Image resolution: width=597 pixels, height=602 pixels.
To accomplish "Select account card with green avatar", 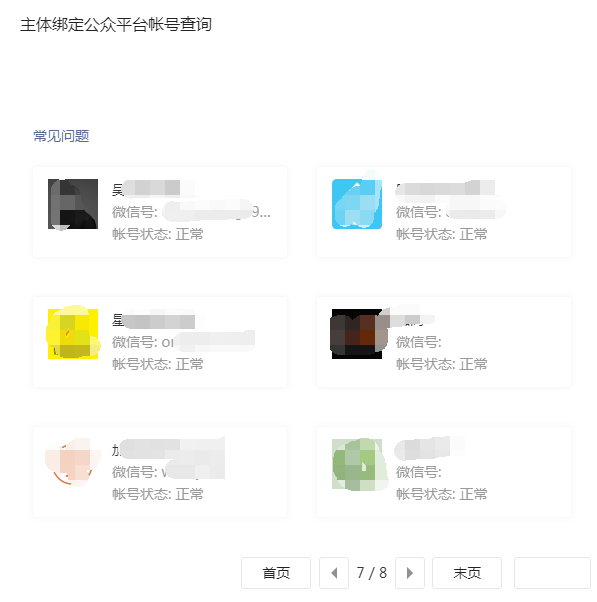I will pyautogui.click(x=444, y=472).
